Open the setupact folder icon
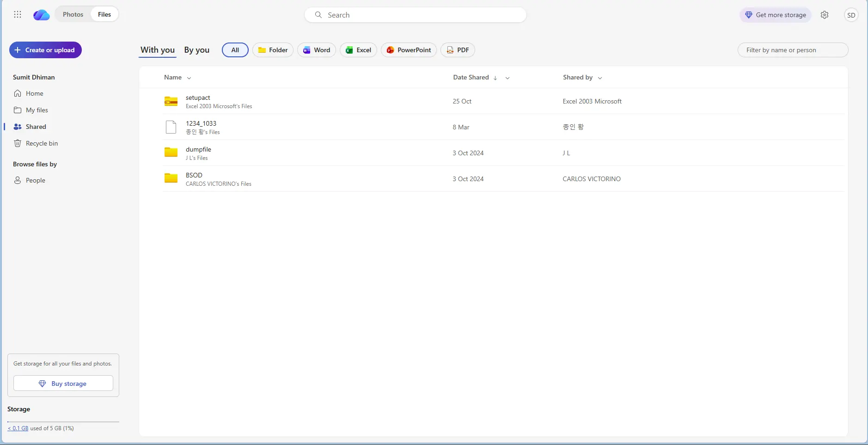Viewport: 868px width, 445px height. click(171, 101)
